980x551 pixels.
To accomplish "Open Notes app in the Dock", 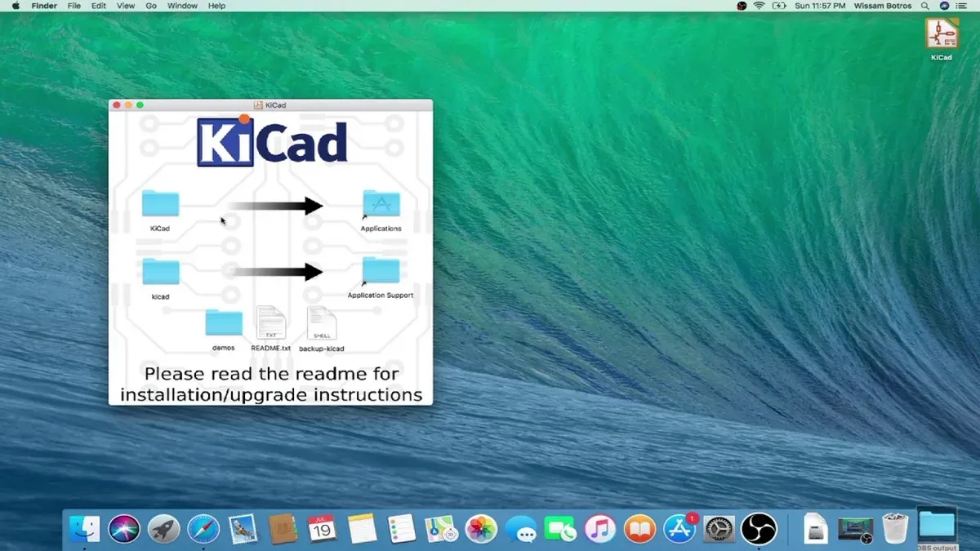I will tap(362, 529).
